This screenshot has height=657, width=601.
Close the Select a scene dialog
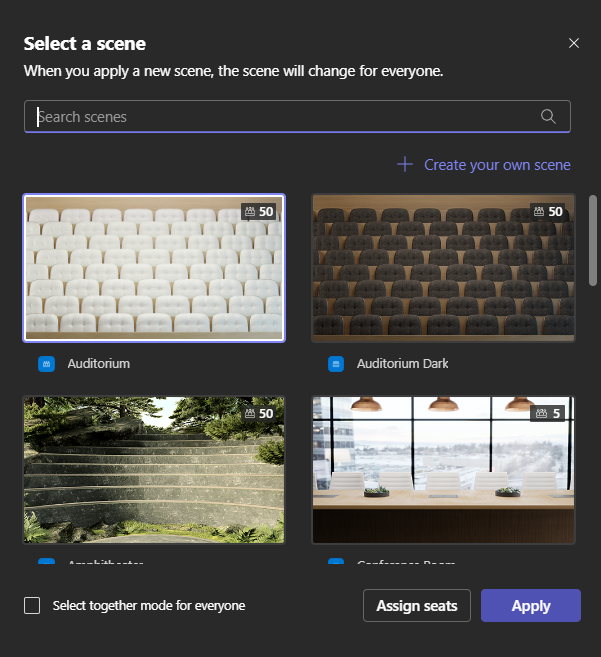tap(574, 43)
